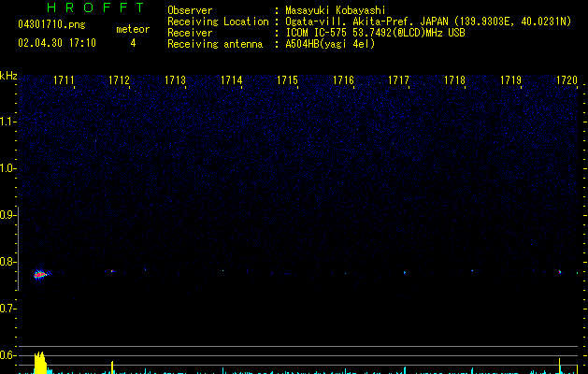Image resolution: width=588 pixels, height=374 pixels.
Task: Click the small echo below the 1712 marker
Action: tap(112, 271)
